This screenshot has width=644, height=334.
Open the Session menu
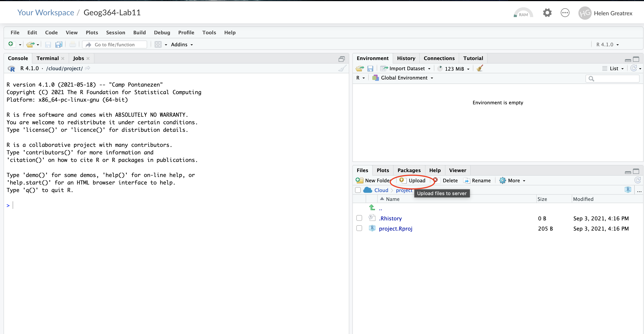pos(115,33)
